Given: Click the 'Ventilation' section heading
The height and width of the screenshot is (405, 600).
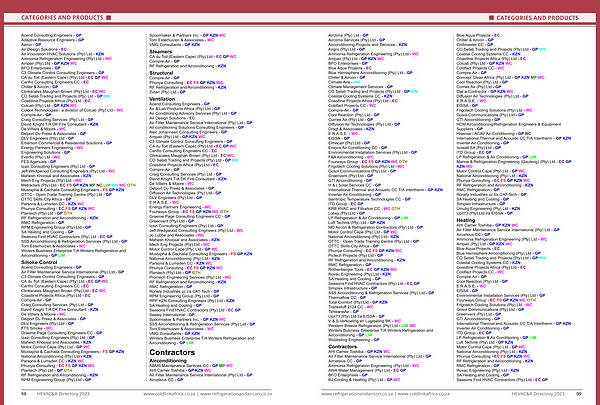Looking at the screenshot, I should tap(162, 99).
